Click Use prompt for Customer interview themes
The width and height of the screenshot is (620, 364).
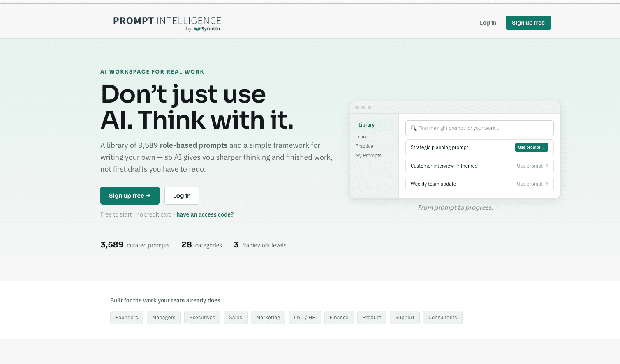pos(532,166)
